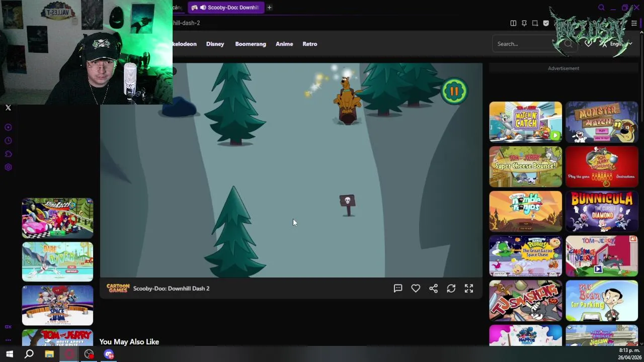Open the sidebar three-dots menu

(8, 340)
